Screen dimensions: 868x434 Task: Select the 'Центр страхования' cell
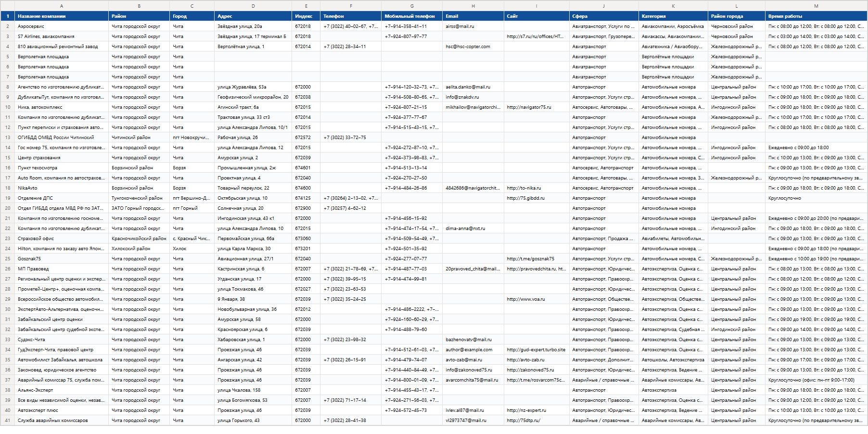[x=62, y=157]
